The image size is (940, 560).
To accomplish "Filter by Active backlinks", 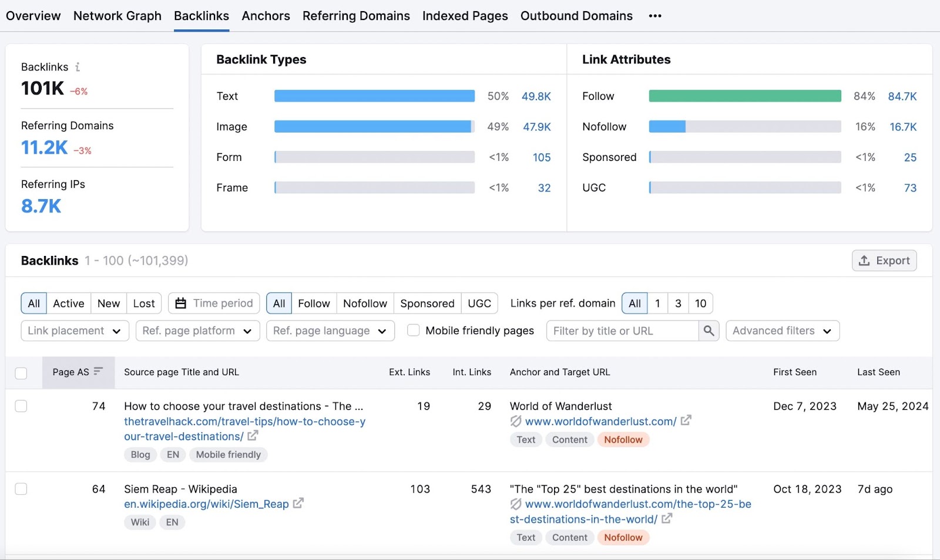I will click(x=69, y=303).
